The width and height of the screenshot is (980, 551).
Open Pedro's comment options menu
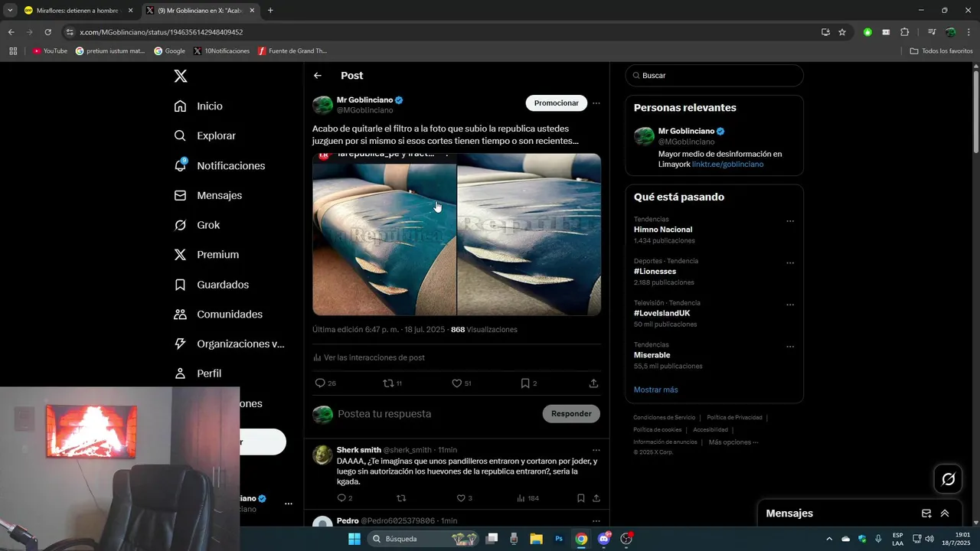click(x=596, y=520)
